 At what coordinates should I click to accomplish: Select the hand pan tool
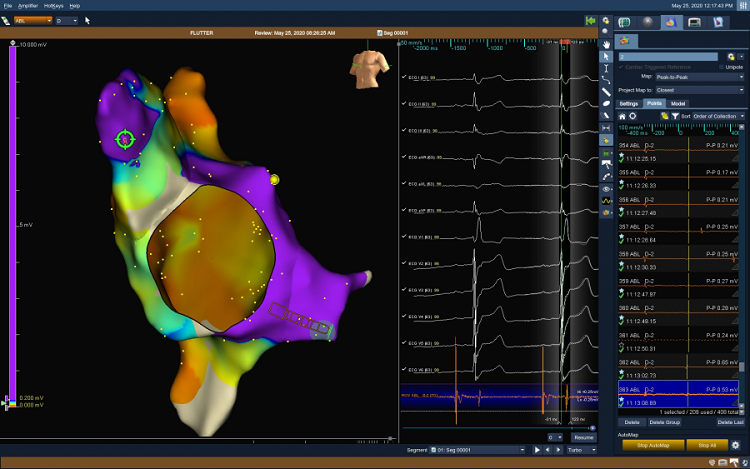tap(607, 44)
